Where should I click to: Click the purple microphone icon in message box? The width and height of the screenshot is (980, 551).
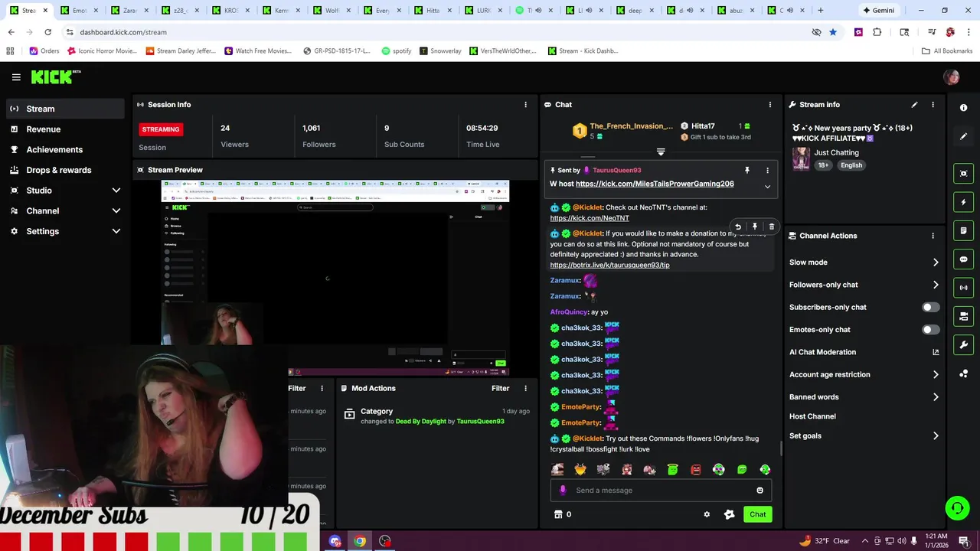pos(563,491)
